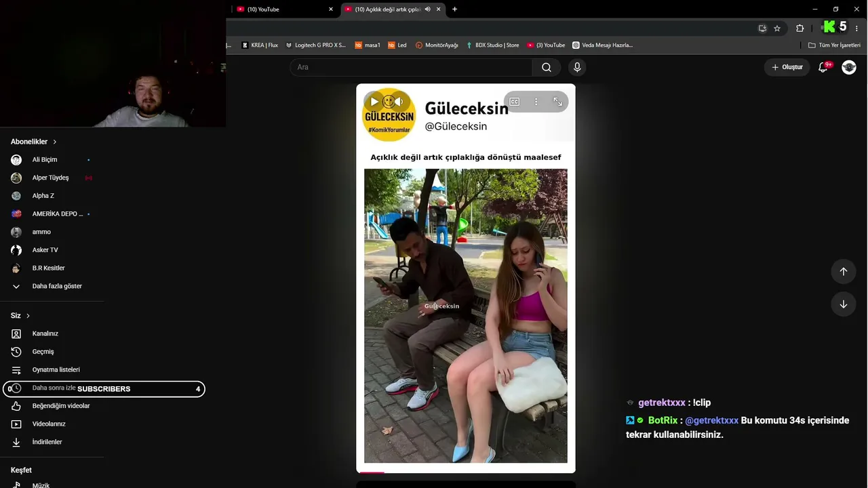Viewport: 868px width, 488px height.
Task: Open the Shorts more options menu
Action: (x=536, y=102)
